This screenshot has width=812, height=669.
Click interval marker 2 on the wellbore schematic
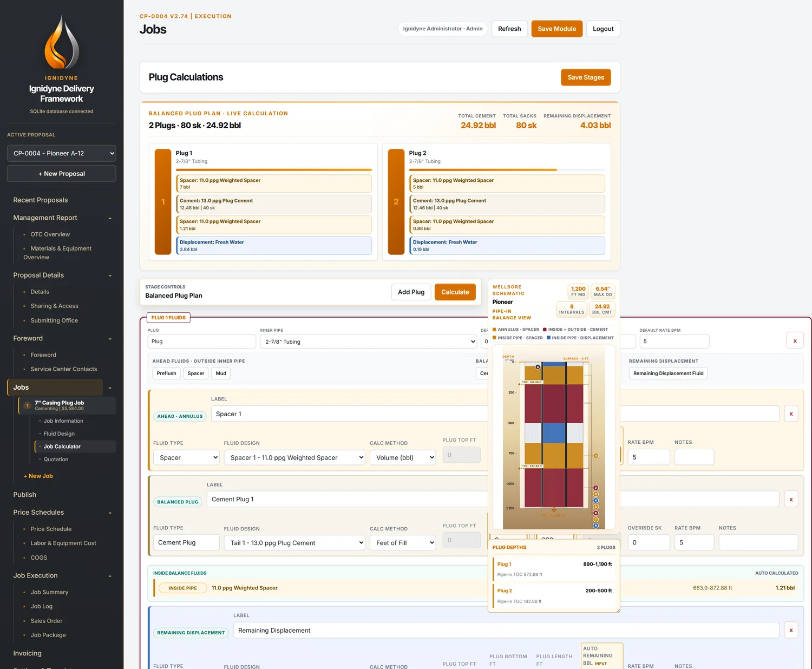tap(595, 488)
